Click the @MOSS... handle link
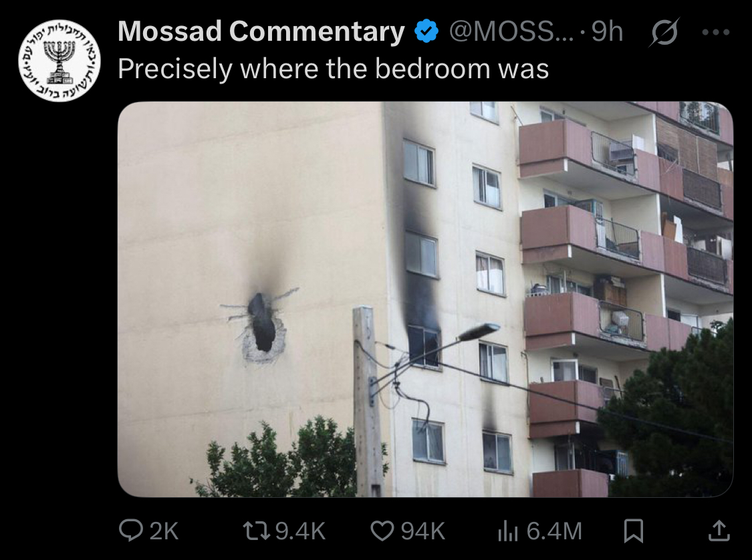752x560 pixels. [511, 31]
